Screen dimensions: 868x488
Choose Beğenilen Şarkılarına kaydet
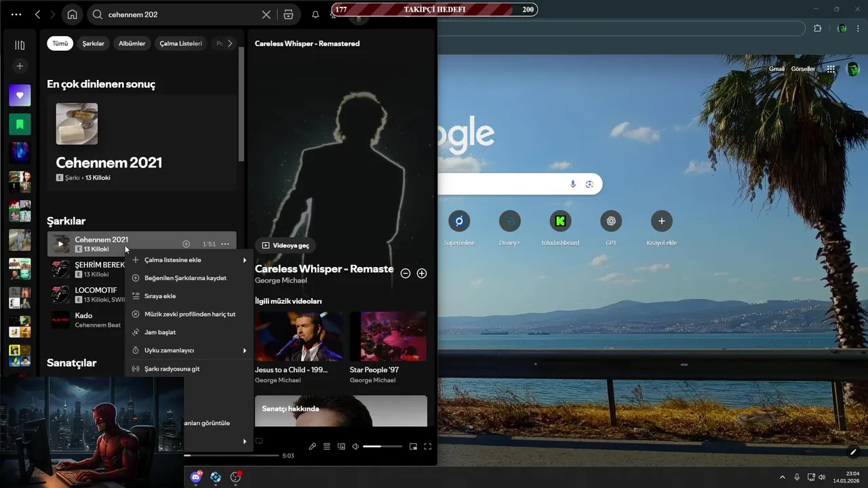coord(189,278)
